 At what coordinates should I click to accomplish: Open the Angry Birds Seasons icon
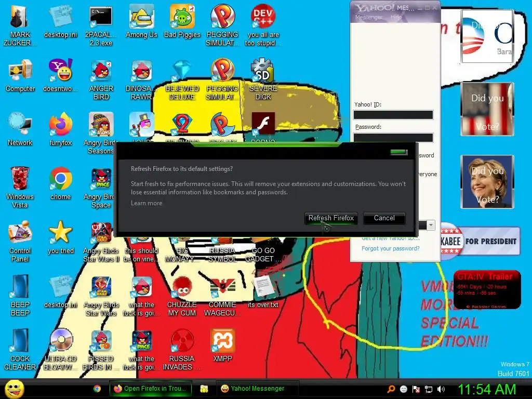tap(101, 134)
